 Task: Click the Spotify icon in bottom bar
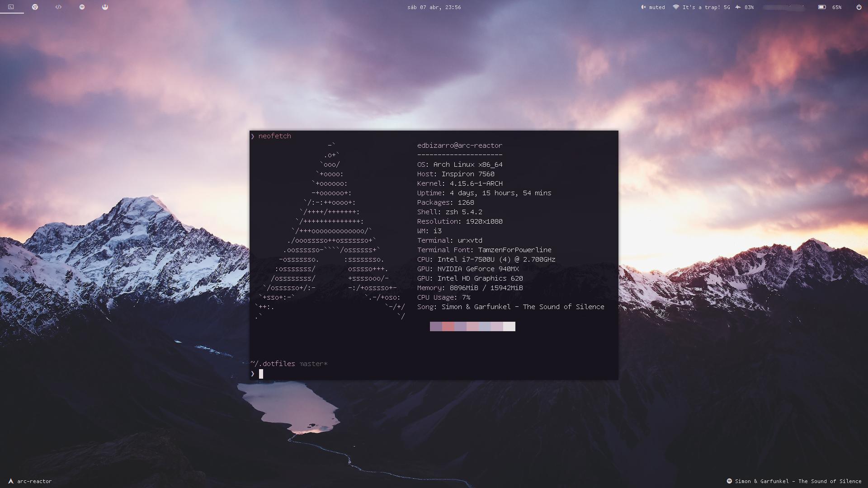[x=729, y=481]
